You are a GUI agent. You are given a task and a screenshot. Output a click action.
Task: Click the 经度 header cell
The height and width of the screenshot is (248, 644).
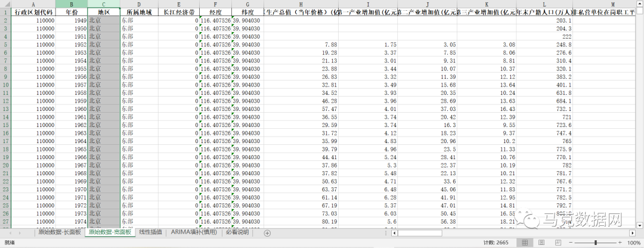click(x=215, y=12)
